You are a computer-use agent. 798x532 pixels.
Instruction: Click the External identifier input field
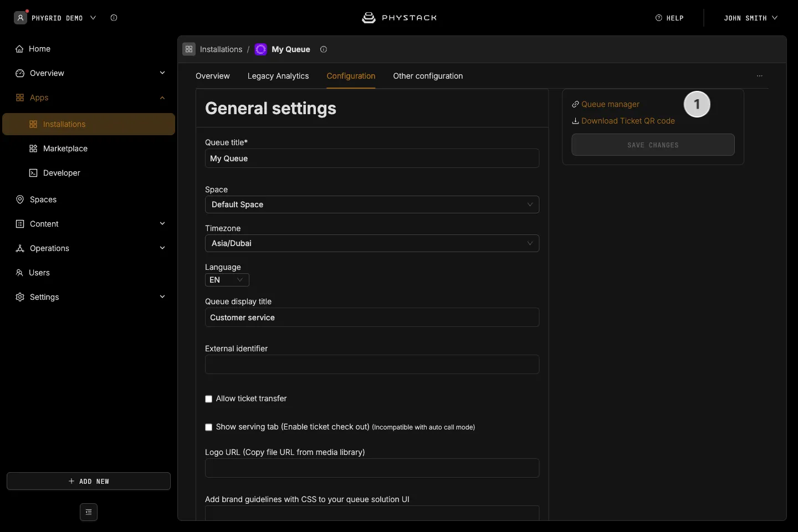point(372,365)
